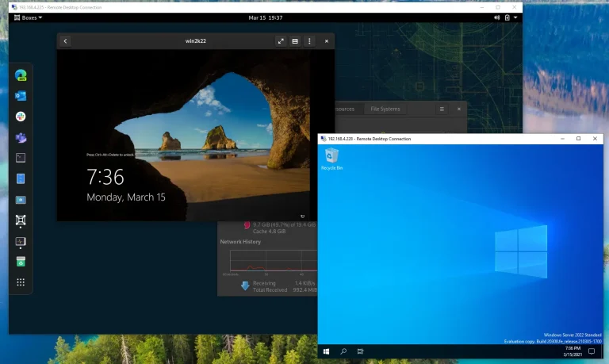Open Task View on Windows taskbar
The height and width of the screenshot is (364, 609).
coord(360,351)
